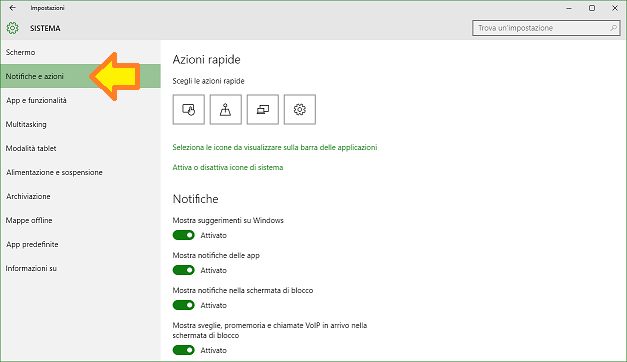Click the tablet mode quick action tile
627x362 pixels.
click(189, 110)
